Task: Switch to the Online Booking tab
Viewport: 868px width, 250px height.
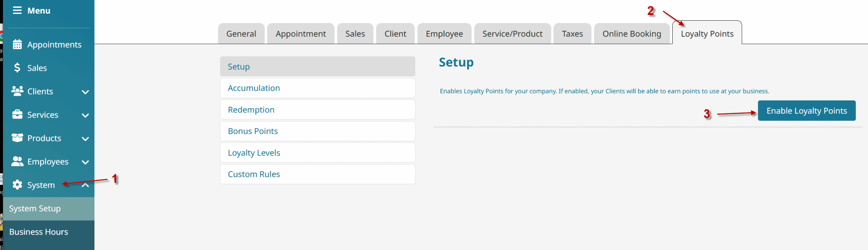Action: tap(632, 34)
